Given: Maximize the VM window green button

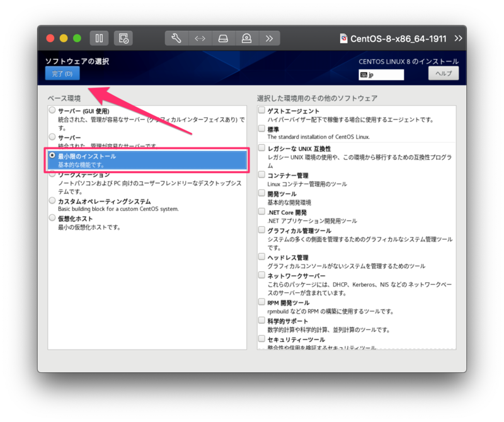Looking at the screenshot, I should click(77, 38).
